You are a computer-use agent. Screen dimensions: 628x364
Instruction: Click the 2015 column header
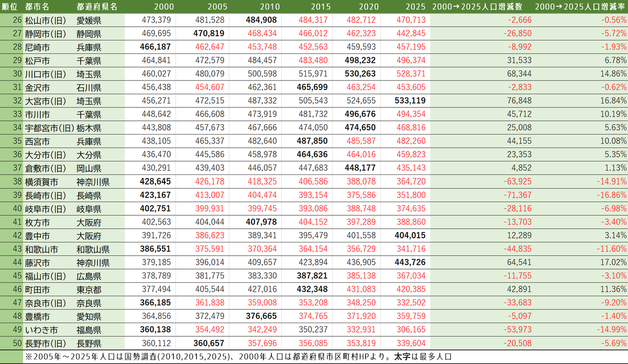tap(321, 7)
